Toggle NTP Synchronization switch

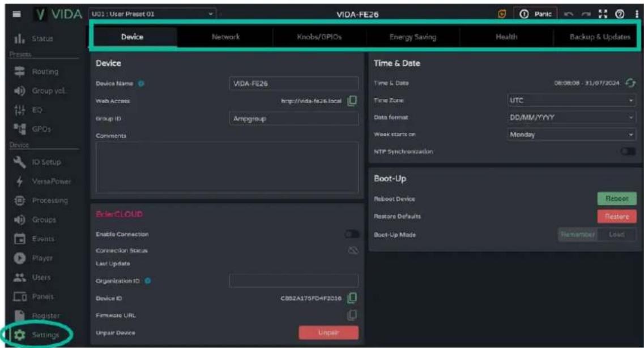pos(628,152)
